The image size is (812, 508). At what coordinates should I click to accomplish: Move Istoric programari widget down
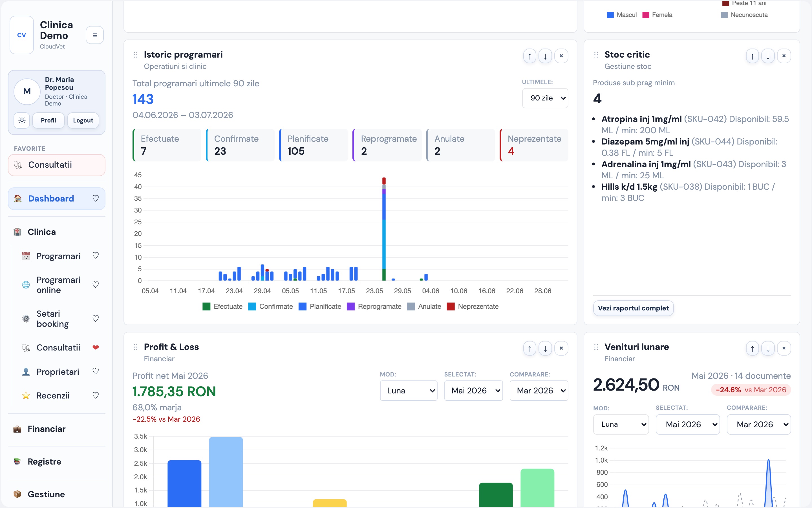(x=545, y=56)
